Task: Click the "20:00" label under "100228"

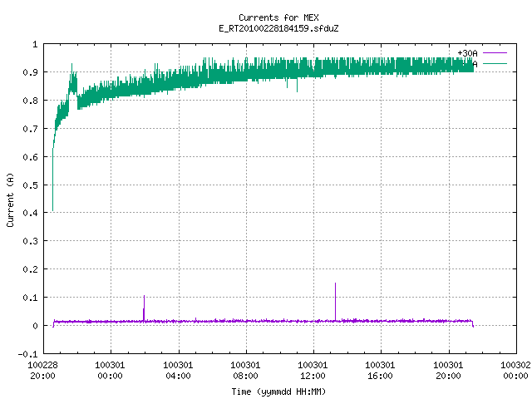Action: point(42,376)
